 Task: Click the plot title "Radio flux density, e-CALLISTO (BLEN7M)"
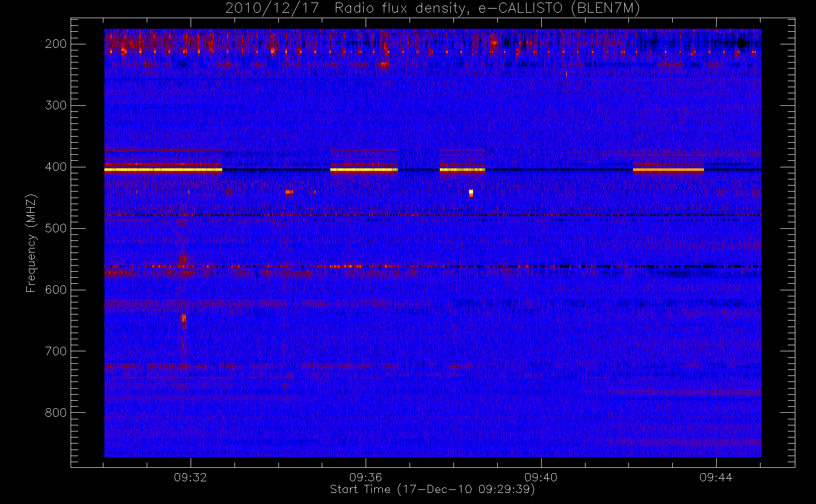[x=487, y=9]
